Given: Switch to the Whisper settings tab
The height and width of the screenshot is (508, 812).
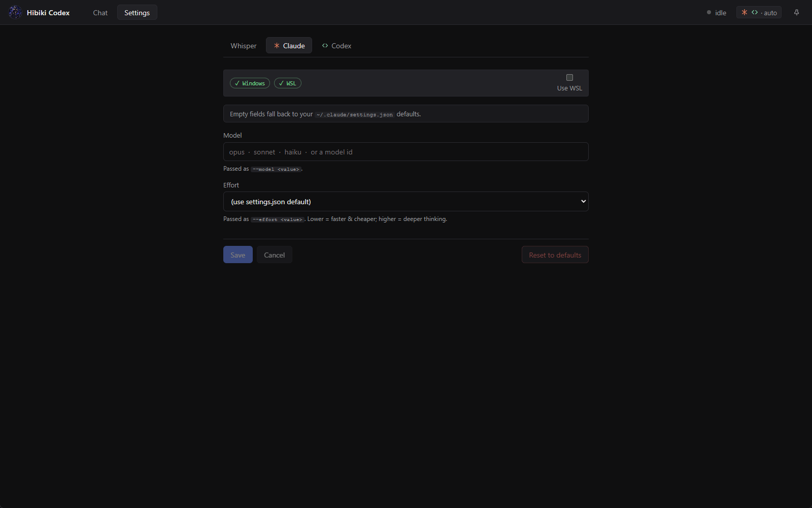Looking at the screenshot, I should coord(244,46).
